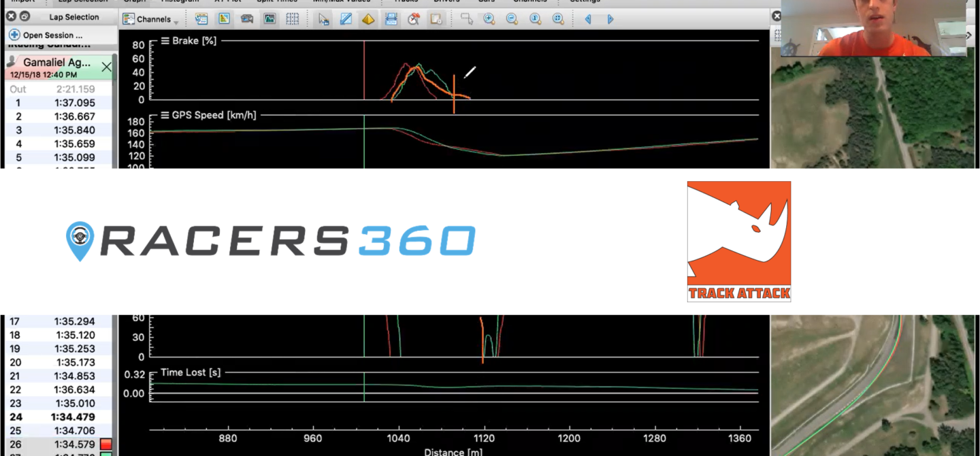Click the dotted grid toolbar icon
Image resolution: width=980 pixels, height=456 pixels.
tap(293, 19)
